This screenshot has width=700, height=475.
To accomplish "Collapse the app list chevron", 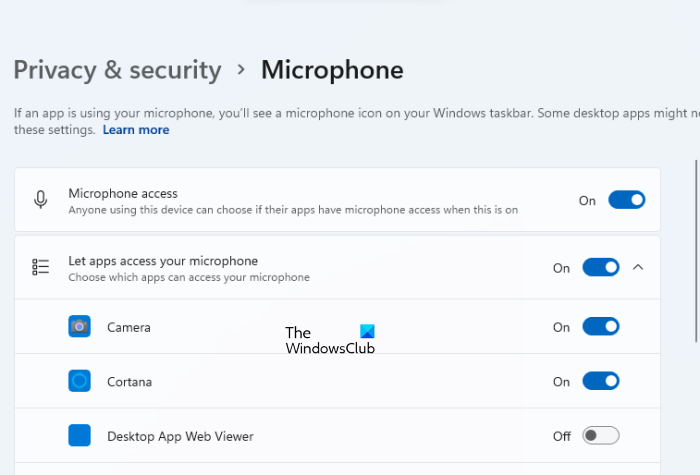I will (639, 267).
